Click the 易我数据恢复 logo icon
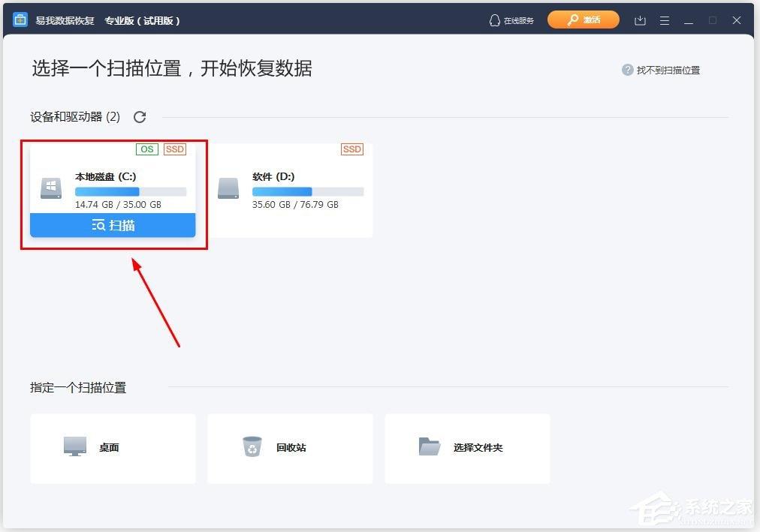This screenshot has width=760, height=532. pos(20,20)
